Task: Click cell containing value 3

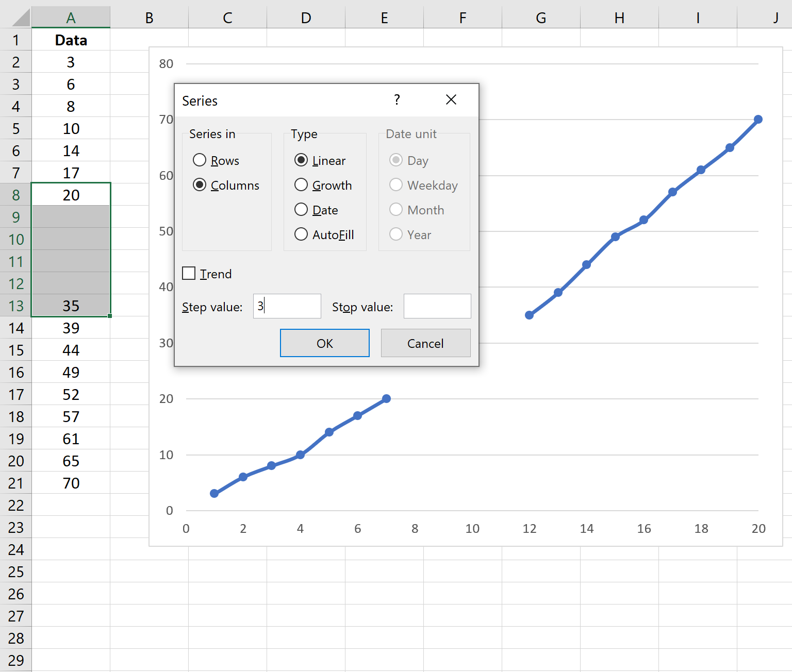Action: 71,62
